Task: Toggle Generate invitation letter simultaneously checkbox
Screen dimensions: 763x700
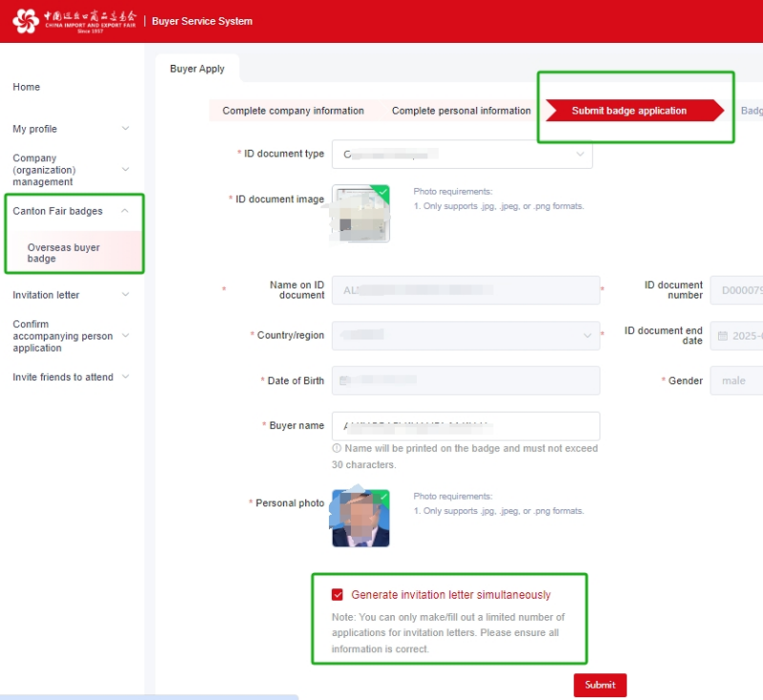Action: [338, 594]
